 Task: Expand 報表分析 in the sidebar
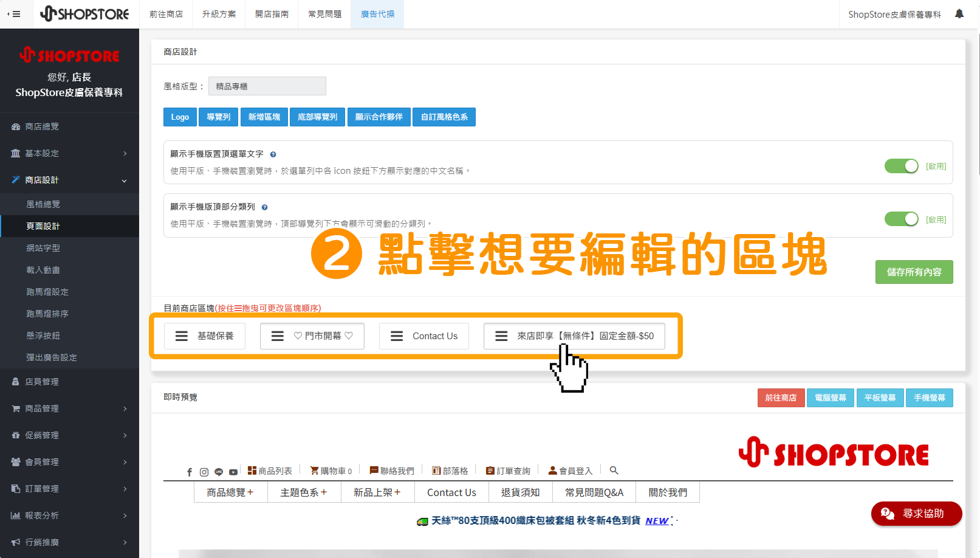point(69,515)
